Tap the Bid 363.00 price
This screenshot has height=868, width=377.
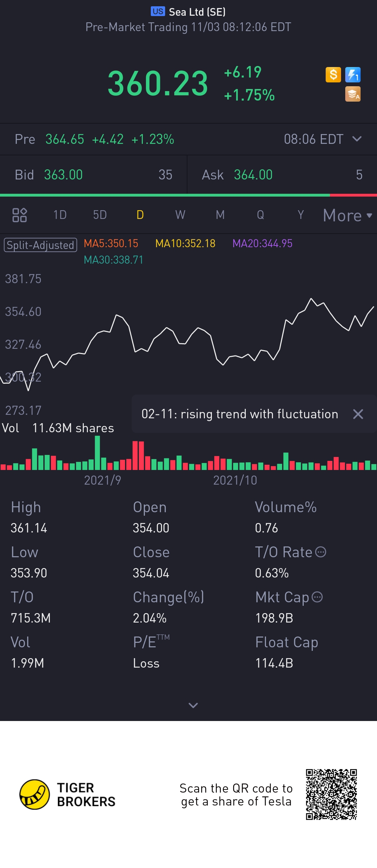(63, 175)
